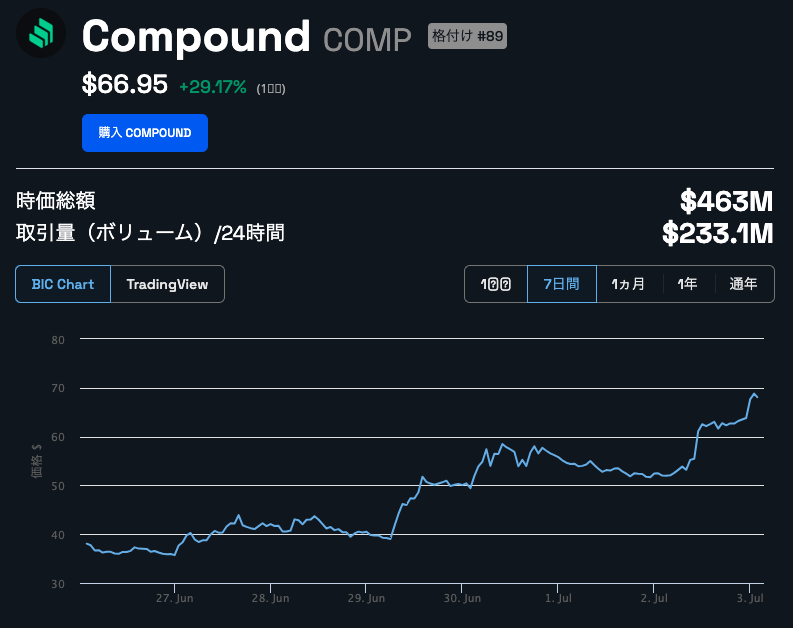Click the 29. Jun date axis label
Viewport: 793px width, 628px height.
click(x=364, y=598)
